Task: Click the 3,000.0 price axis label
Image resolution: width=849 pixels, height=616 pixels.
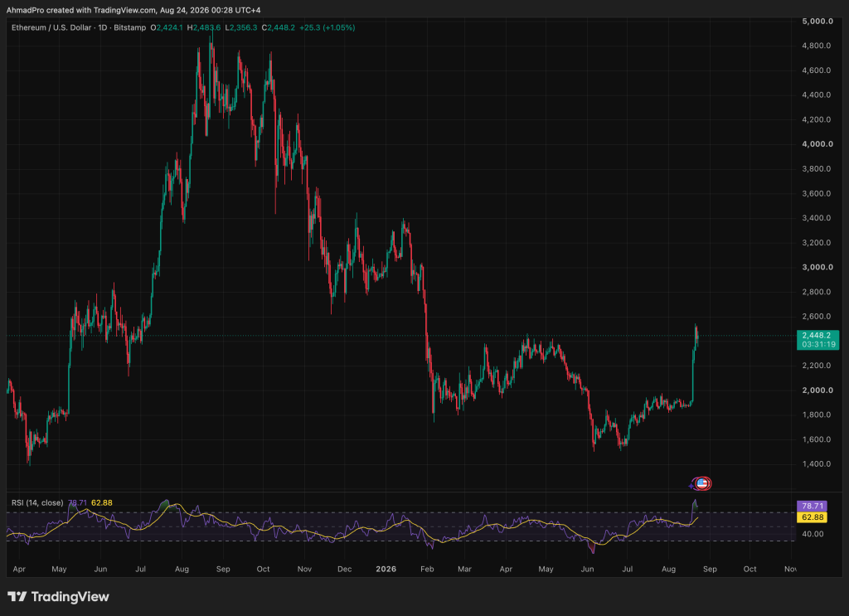Action: [817, 267]
